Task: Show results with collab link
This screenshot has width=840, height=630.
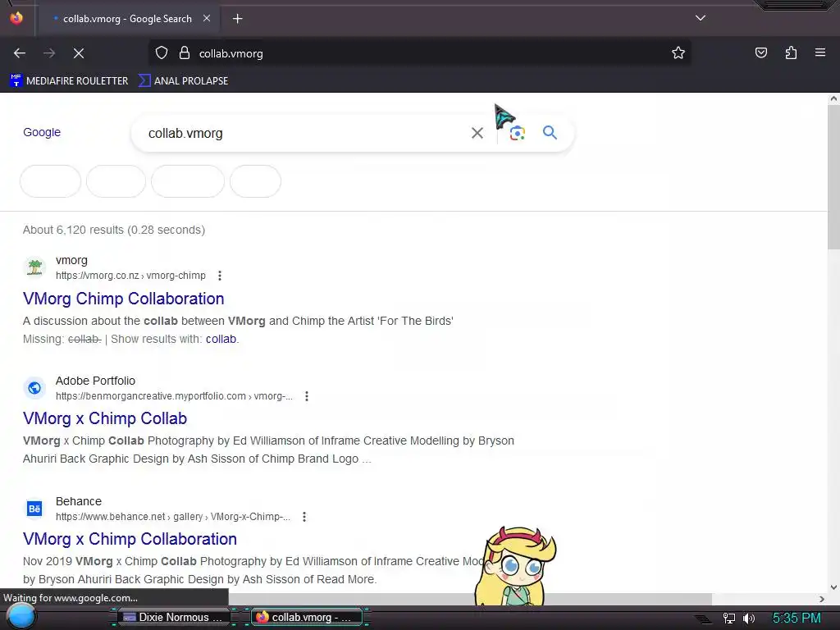Action: (x=221, y=339)
